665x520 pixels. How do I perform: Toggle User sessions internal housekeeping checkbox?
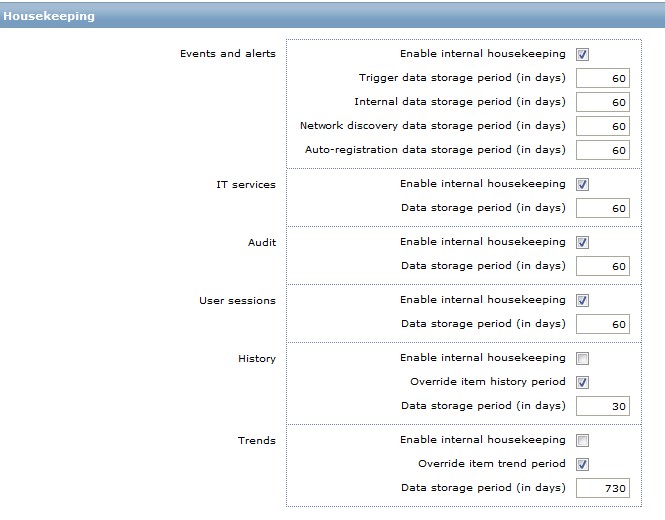pyautogui.click(x=583, y=301)
